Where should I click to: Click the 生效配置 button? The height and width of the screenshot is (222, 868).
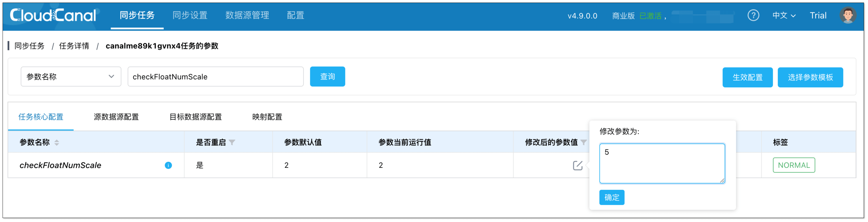[x=747, y=77]
